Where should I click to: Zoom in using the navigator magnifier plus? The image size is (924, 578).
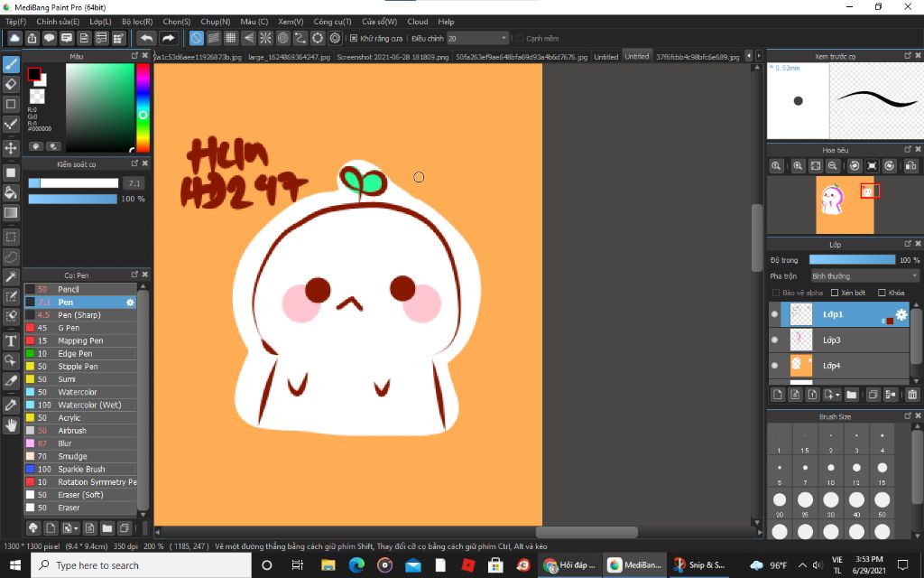coord(798,166)
